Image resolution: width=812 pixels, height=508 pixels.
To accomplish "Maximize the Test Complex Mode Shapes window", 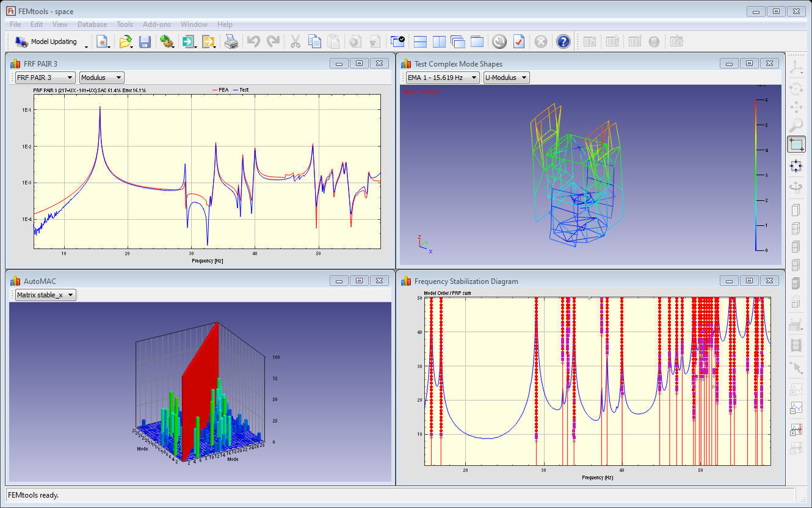I will pyautogui.click(x=749, y=63).
